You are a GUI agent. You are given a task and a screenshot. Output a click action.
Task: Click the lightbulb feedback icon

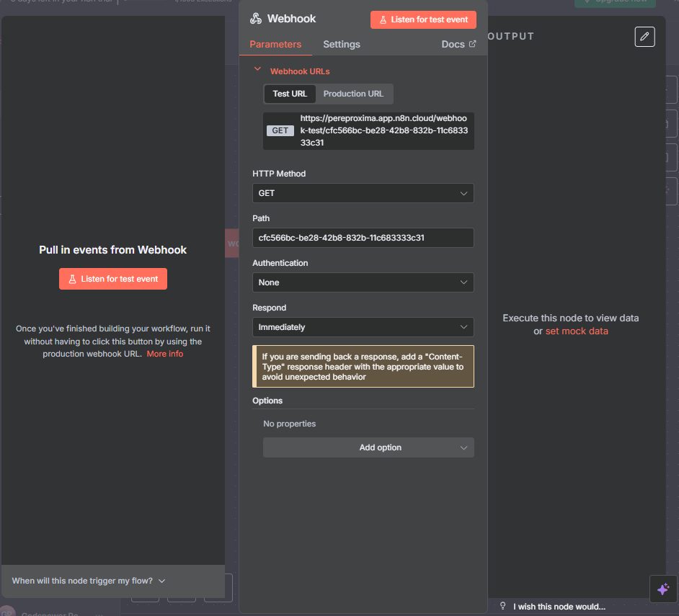click(502, 606)
